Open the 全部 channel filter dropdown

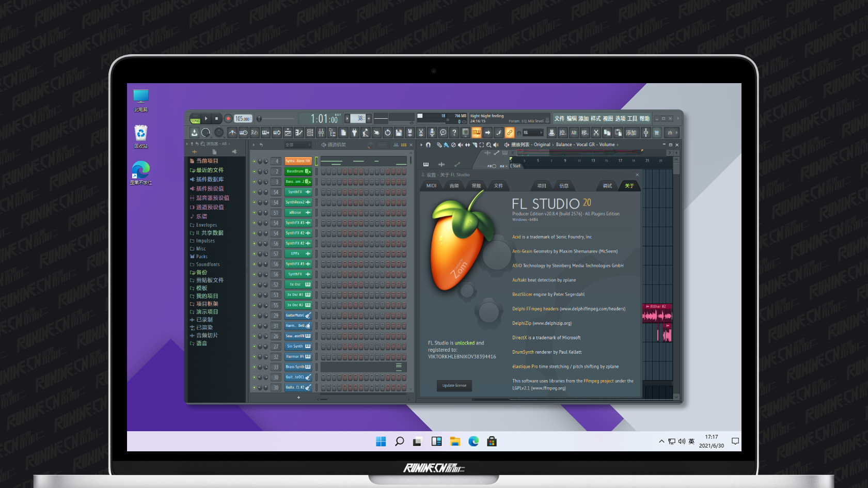pyautogui.click(x=298, y=145)
